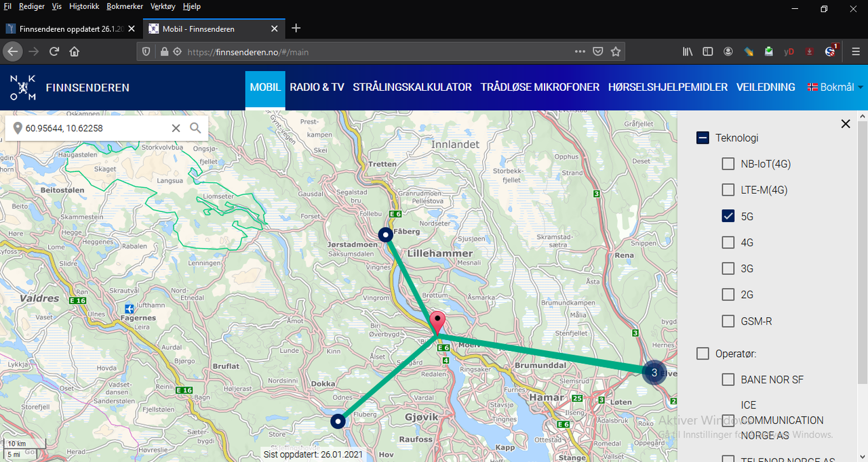Image resolution: width=868 pixels, height=462 pixels.
Task: Open a new browser tab
Action: tap(296, 28)
